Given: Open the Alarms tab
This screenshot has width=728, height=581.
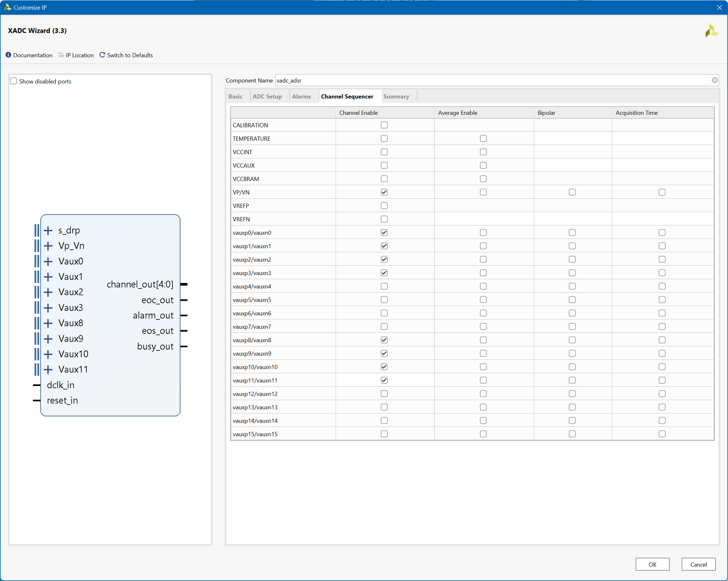Looking at the screenshot, I should (301, 96).
